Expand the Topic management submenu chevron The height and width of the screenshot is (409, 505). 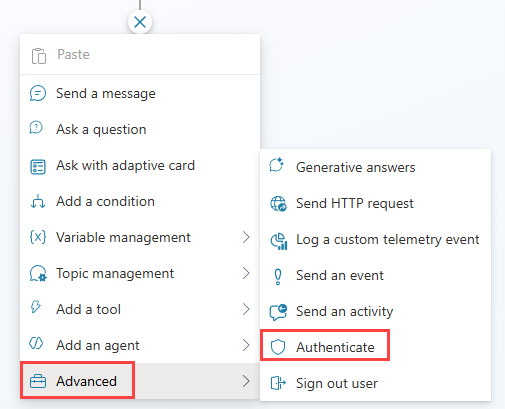(x=246, y=273)
